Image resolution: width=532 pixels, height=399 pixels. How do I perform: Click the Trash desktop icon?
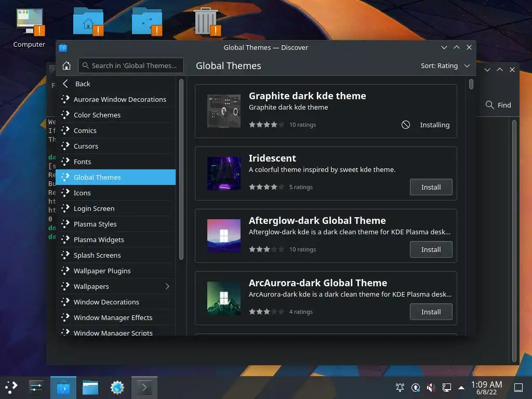point(206,21)
